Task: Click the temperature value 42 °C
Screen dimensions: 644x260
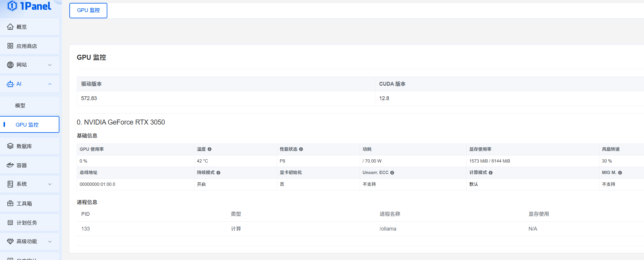Action: pyautogui.click(x=202, y=161)
